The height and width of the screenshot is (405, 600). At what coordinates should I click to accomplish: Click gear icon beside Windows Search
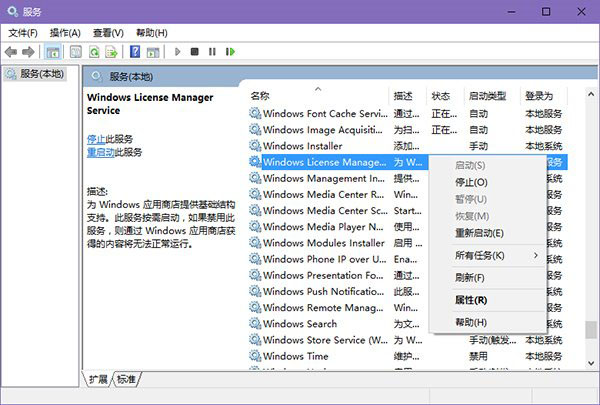[x=255, y=323]
